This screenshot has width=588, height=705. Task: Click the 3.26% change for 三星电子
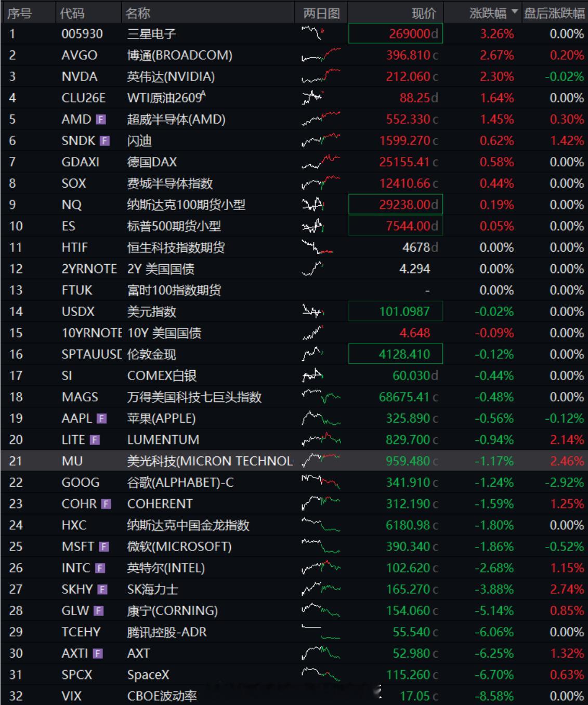coord(496,34)
